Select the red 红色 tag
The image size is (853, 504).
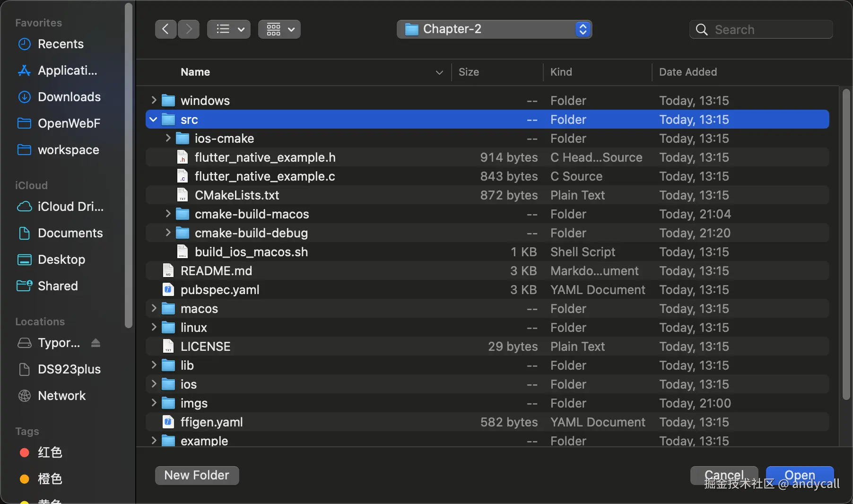pos(50,452)
